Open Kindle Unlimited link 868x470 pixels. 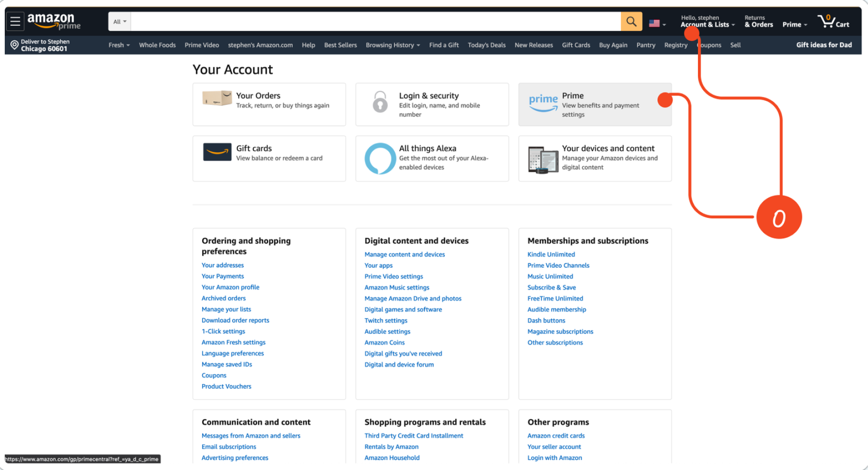[x=551, y=255]
